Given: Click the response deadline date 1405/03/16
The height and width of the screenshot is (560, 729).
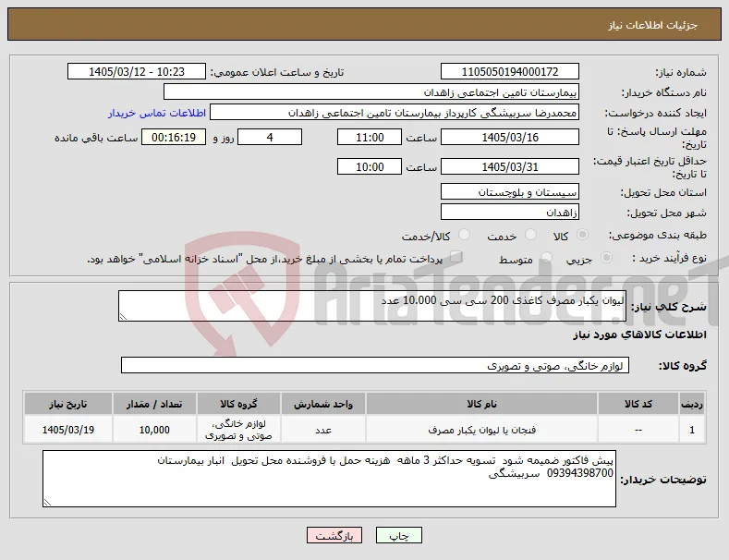Looking at the screenshot, I should click(509, 137).
